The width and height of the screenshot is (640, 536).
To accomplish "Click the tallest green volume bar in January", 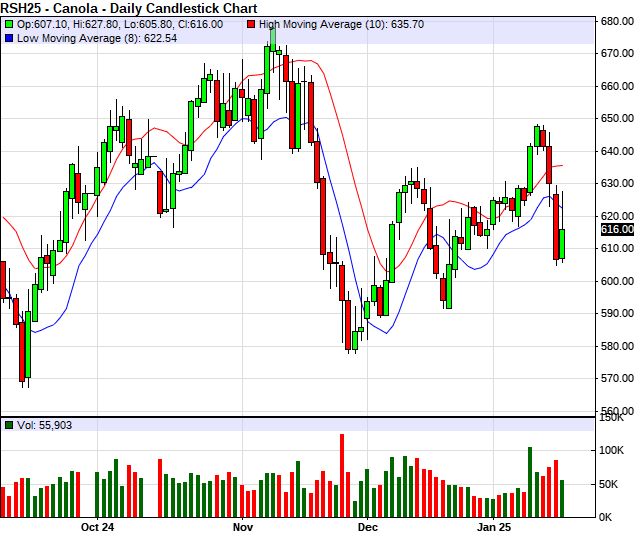I will tap(530, 481).
